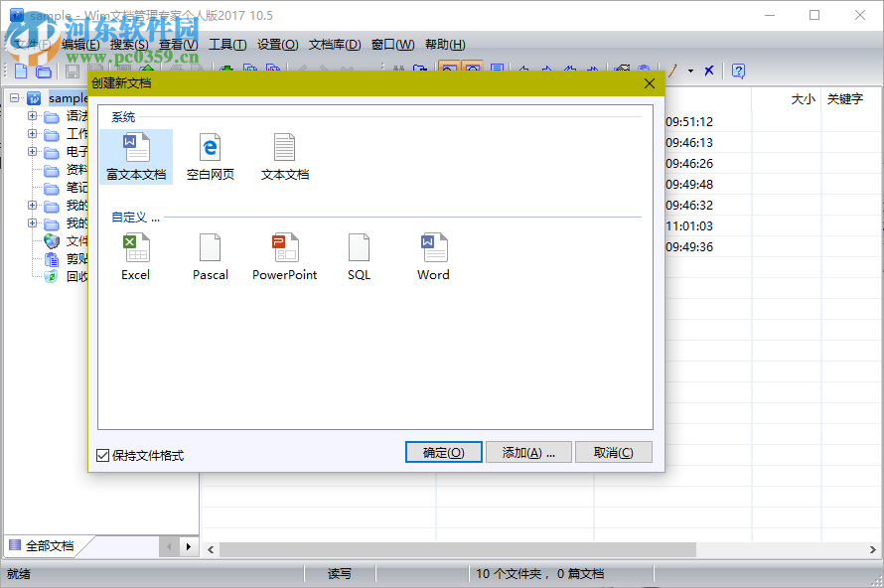Click the folder icon beside 资料
884x588 pixels.
point(52,170)
